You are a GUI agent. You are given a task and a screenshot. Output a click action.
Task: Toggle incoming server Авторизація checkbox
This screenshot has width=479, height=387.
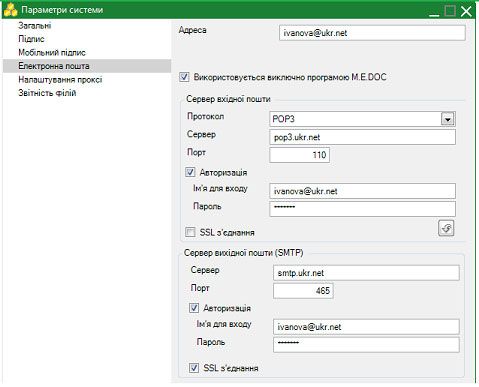190,172
